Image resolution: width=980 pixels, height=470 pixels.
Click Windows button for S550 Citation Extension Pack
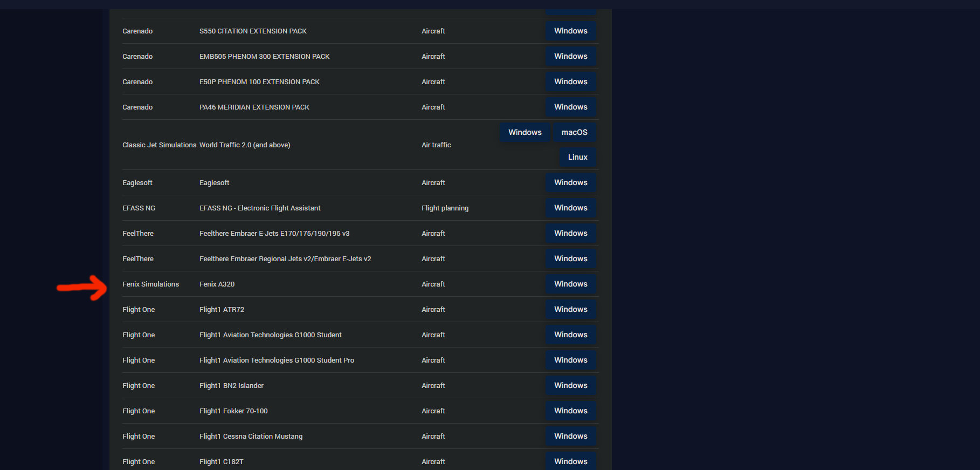571,31
